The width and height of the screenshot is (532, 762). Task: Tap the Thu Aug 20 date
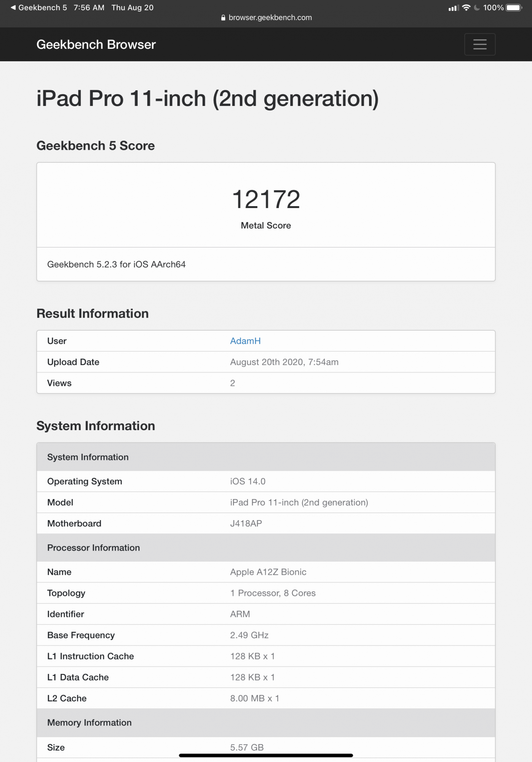(133, 8)
